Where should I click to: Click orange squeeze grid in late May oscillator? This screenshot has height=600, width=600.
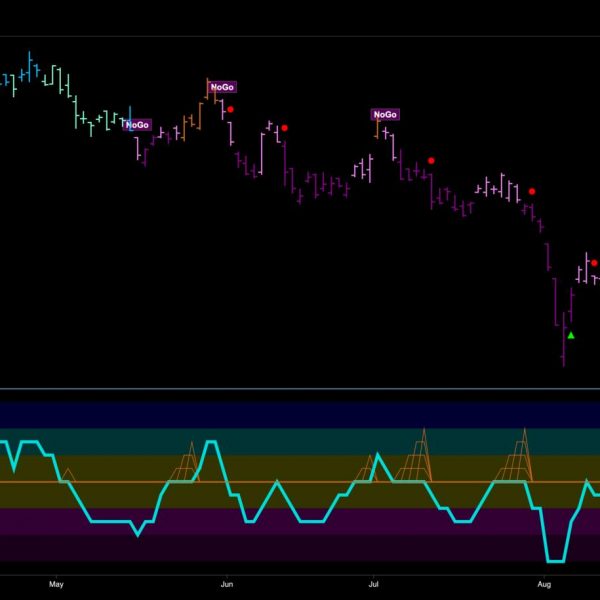point(186,462)
